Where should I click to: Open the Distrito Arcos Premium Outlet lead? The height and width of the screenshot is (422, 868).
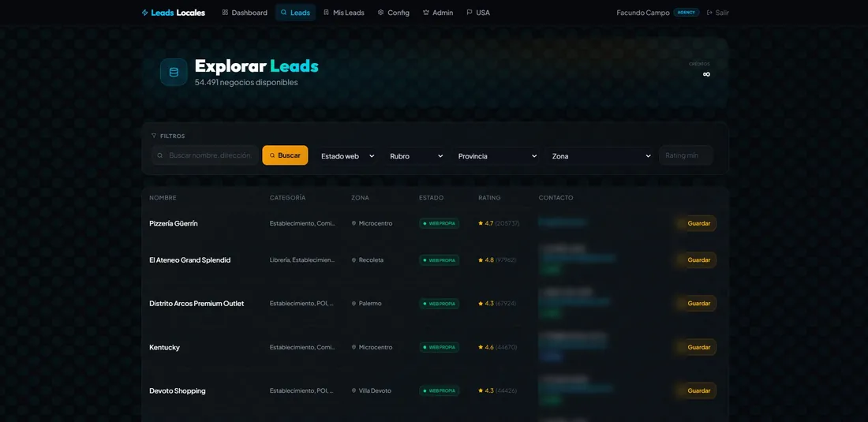click(x=196, y=304)
